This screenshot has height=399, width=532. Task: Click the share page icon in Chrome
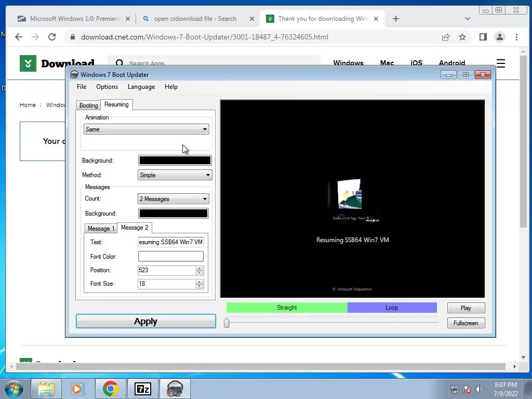(446, 37)
